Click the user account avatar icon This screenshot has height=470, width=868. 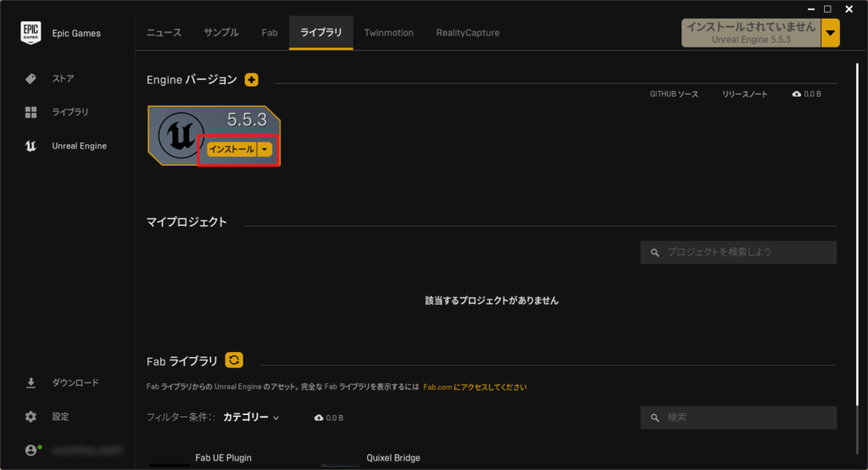click(32, 450)
